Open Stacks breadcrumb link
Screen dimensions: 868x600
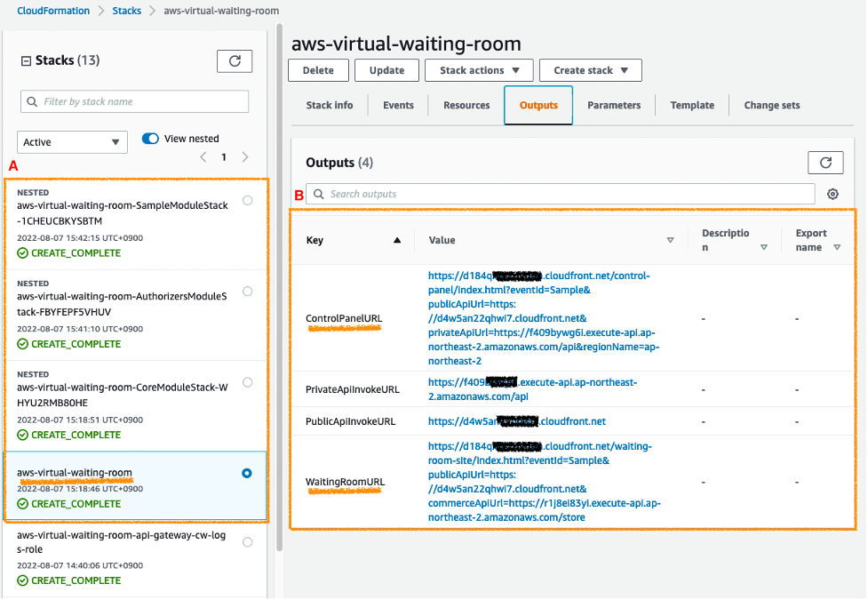coord(127,11)
